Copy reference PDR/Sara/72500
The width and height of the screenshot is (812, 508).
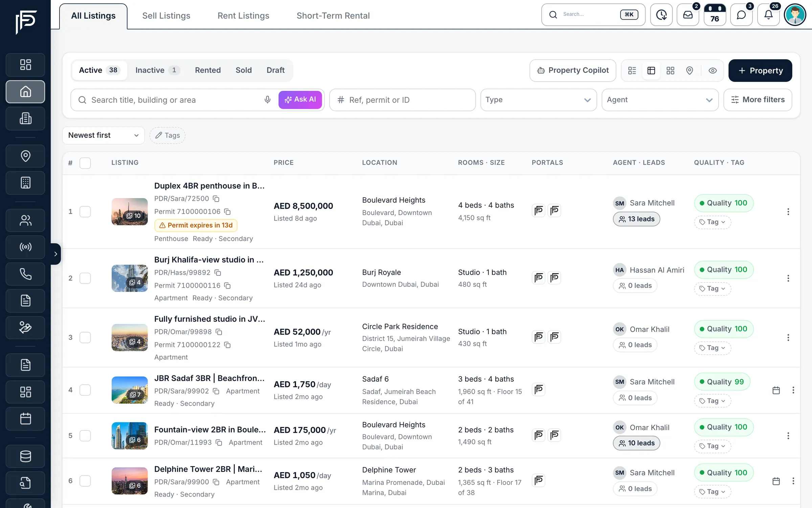tap(216, 199)
